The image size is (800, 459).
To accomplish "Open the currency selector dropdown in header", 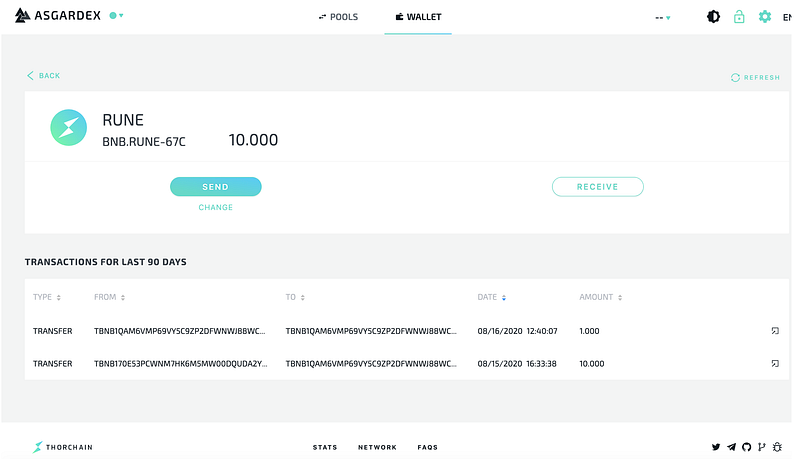I will pos(663,18).
